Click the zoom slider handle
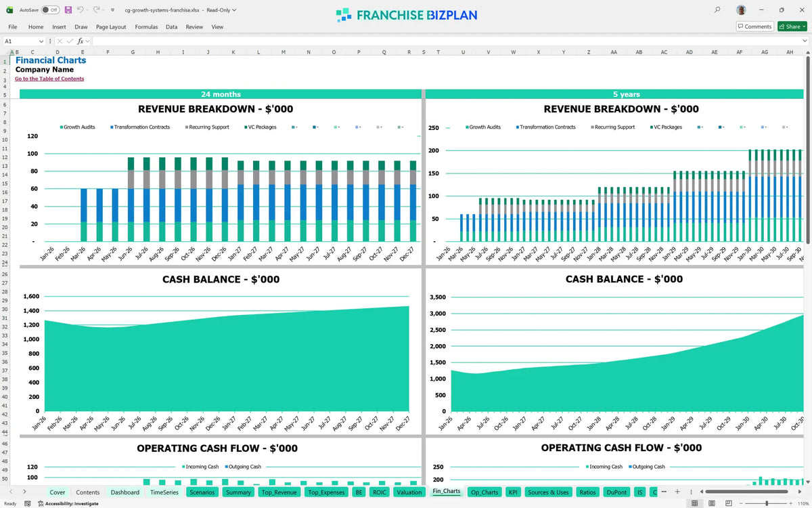This screenshot has height=508, width=812. pos(767,503)
